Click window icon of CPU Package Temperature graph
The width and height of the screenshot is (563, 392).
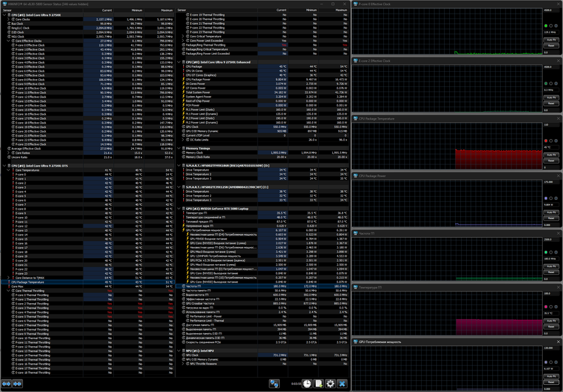[356, 118]
